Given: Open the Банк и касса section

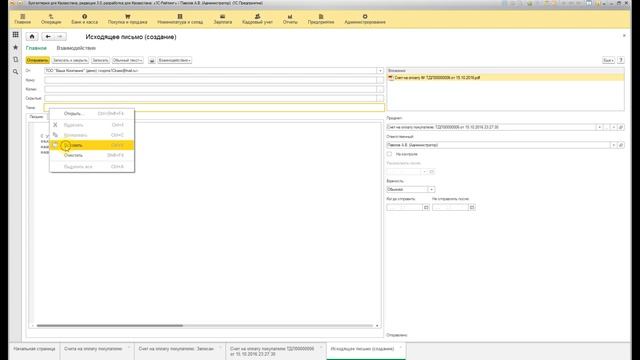Looking at the screenshot, I should pos(84,19).
